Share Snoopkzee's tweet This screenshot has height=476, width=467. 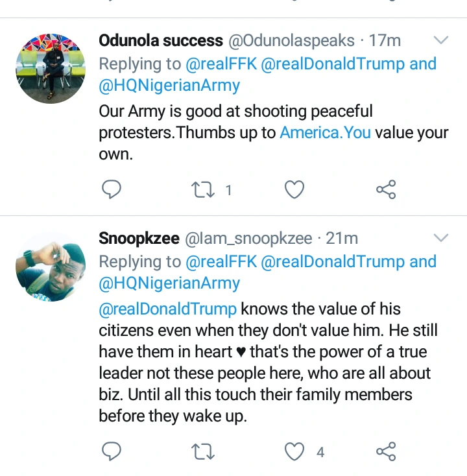click(386, 451)
